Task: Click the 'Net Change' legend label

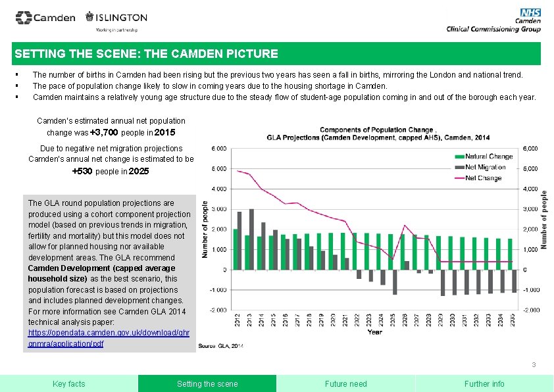Action: click(x=484, y=178)
